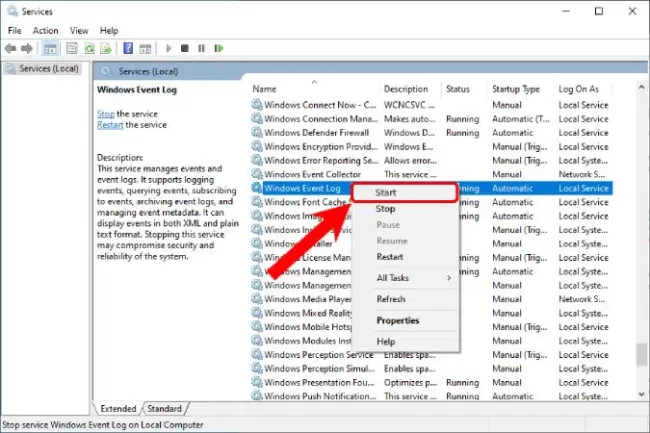Click the Refresh icon in the toolbar
Screen dimensions: 650x433
pyautogui.click(x=90, y=49)
